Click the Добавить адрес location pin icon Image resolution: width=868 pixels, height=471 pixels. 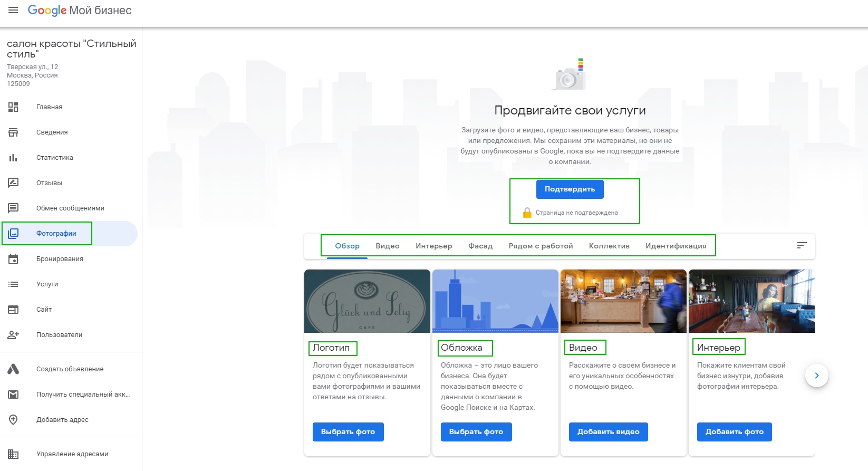click(x=13, y=420)
